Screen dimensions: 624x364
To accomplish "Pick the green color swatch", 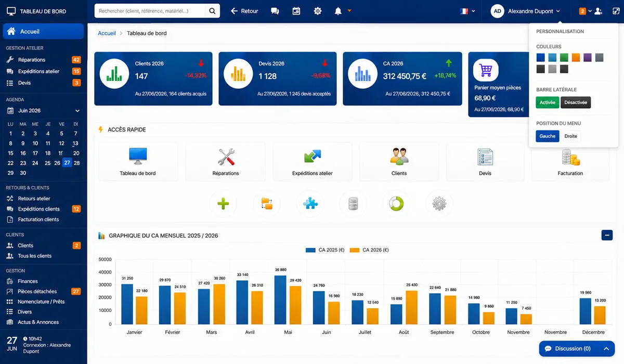I will tap(564, 58).
